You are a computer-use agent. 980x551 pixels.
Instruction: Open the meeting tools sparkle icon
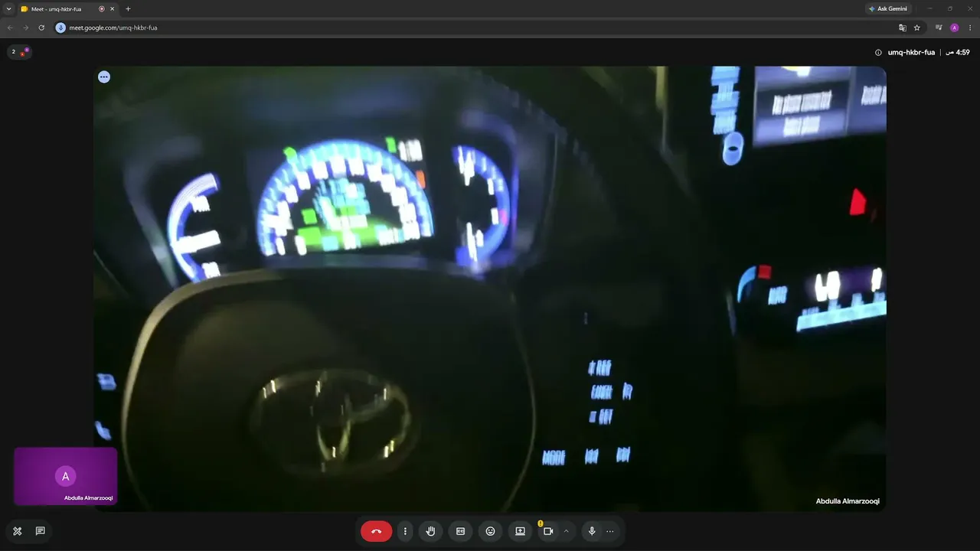point(17,531)
